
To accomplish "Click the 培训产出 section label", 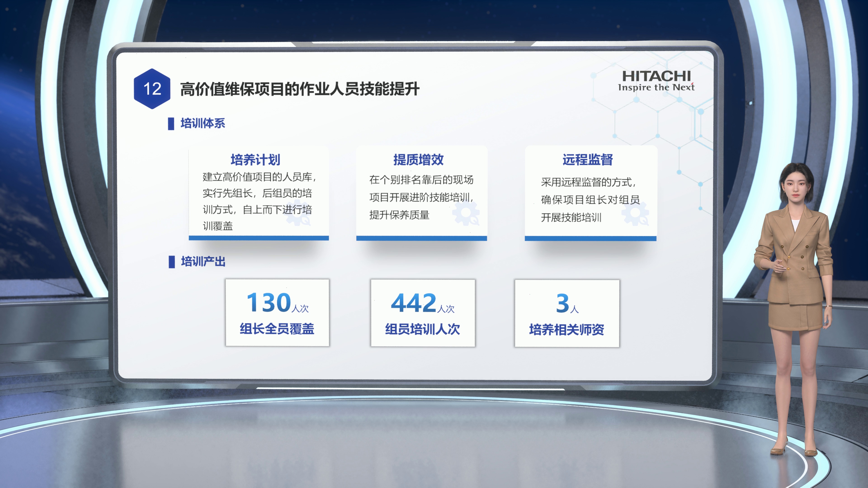I will click(x=203, y=261).
